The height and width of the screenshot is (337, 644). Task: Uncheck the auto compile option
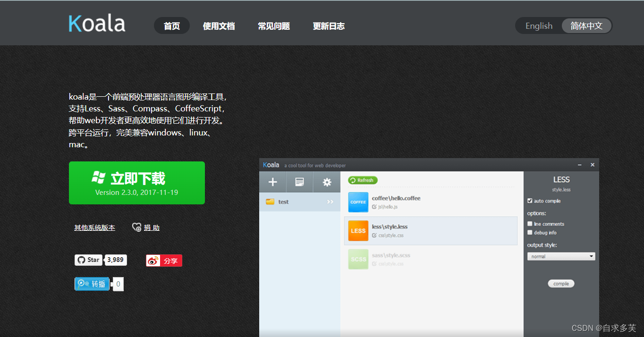(530, 200)
